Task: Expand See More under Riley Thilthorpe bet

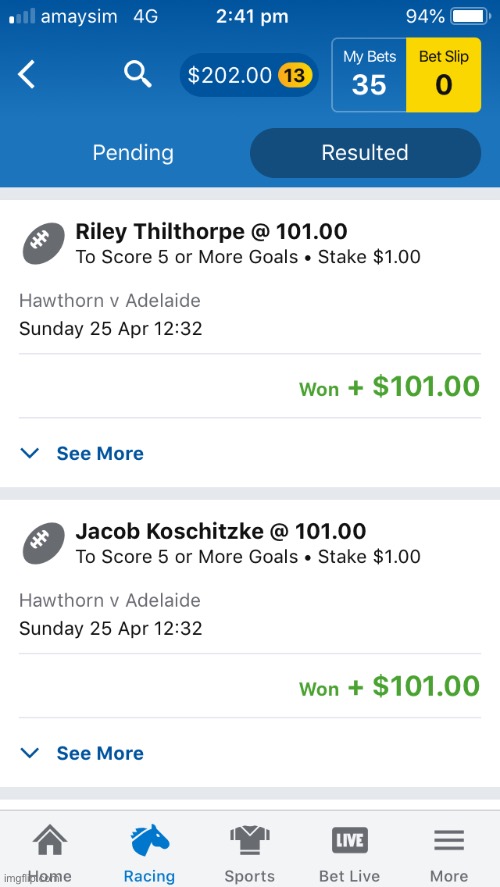Action: [100, 453]
